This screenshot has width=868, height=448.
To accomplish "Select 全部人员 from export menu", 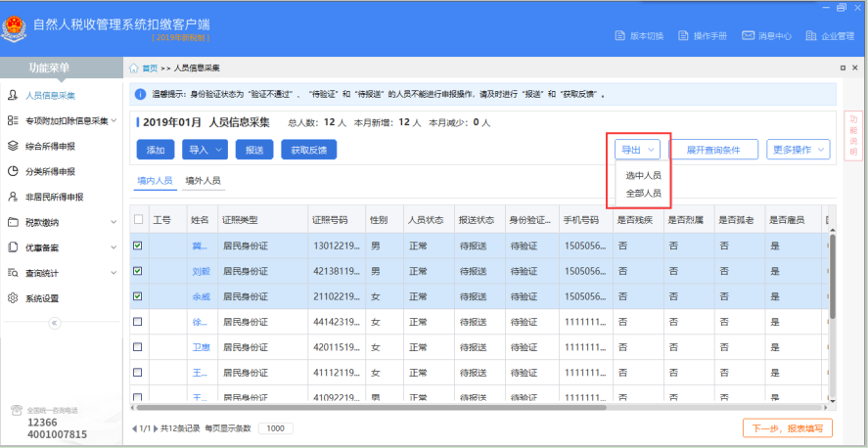I will click(x=643, y=194).
